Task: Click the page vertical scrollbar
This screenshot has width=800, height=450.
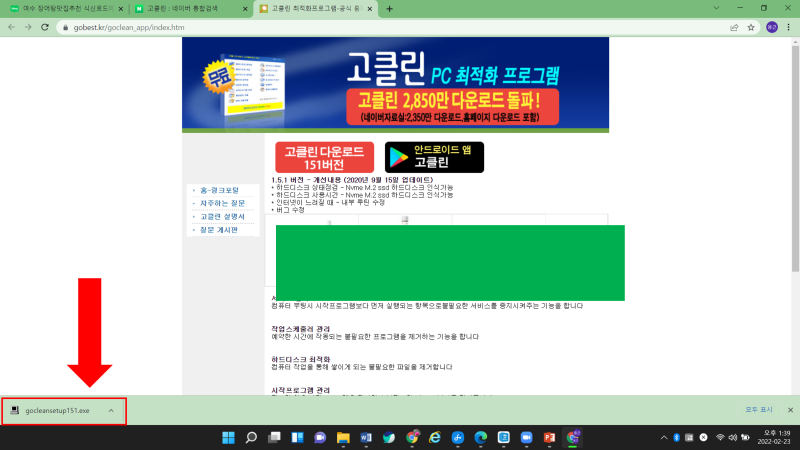Action: 795,158
